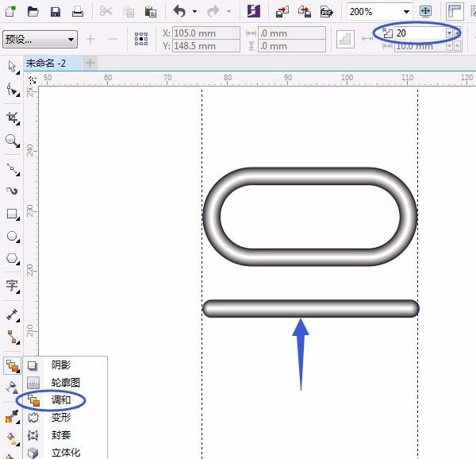The image size is (476, 459).
Task: Save the document with floppy icon
Action: 56,12
